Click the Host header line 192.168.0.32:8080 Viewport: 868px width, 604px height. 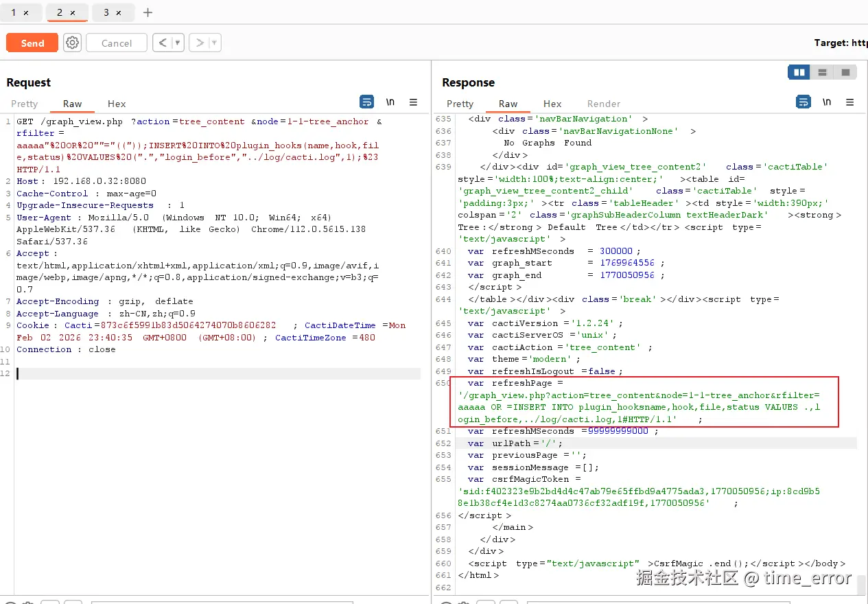point(82,181)
